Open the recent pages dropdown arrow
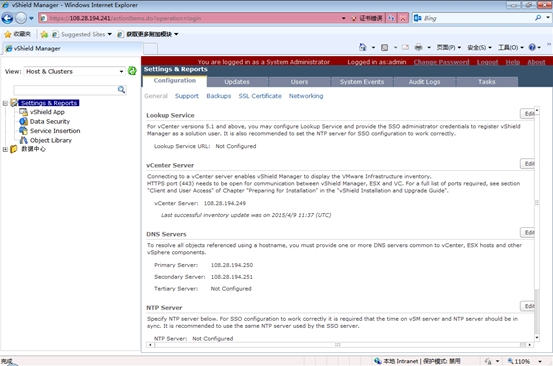Image resolution: width=553 pixels, height=366 pixels. 31,18
